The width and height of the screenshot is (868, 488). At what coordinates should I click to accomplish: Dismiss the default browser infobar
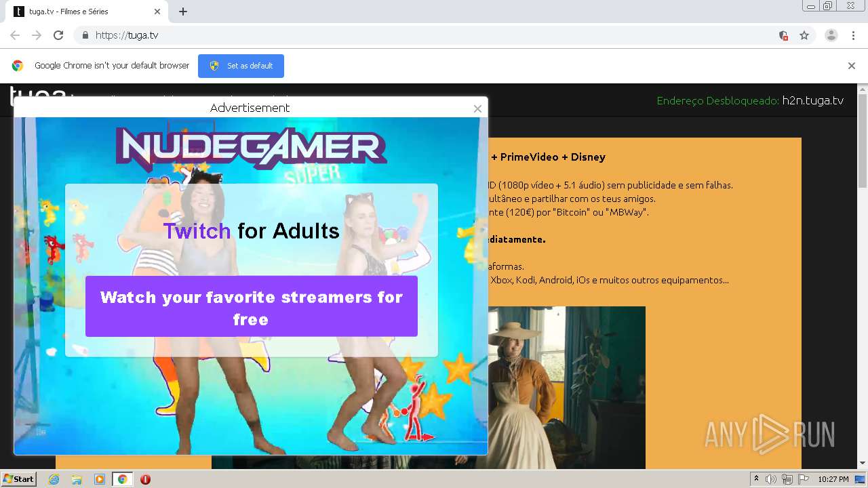click(x=852, y=66)
